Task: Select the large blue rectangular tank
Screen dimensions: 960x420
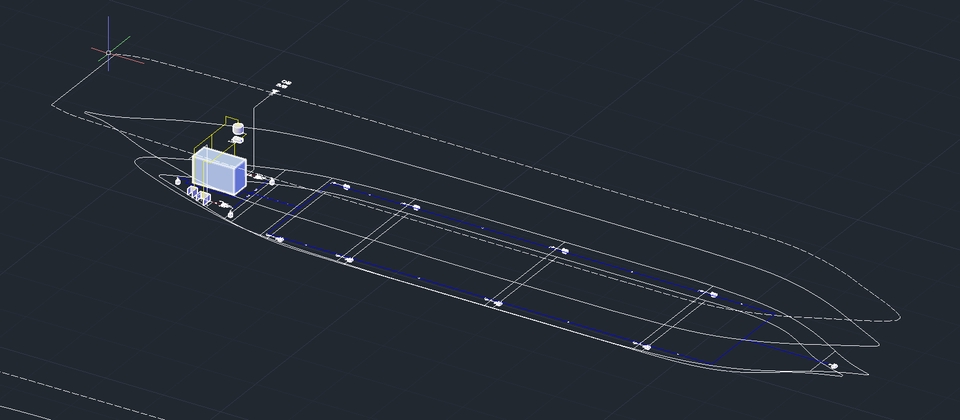Action: pos(219,171)
